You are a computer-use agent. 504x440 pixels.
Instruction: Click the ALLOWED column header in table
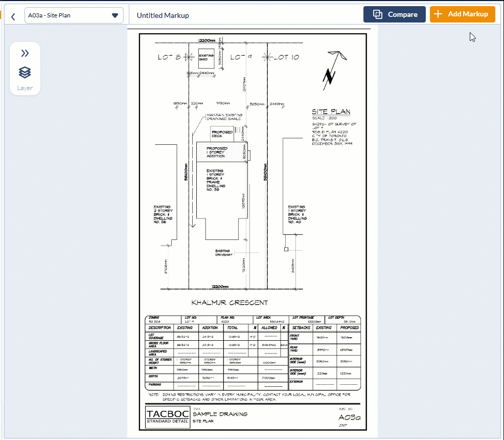click(269, 328)
